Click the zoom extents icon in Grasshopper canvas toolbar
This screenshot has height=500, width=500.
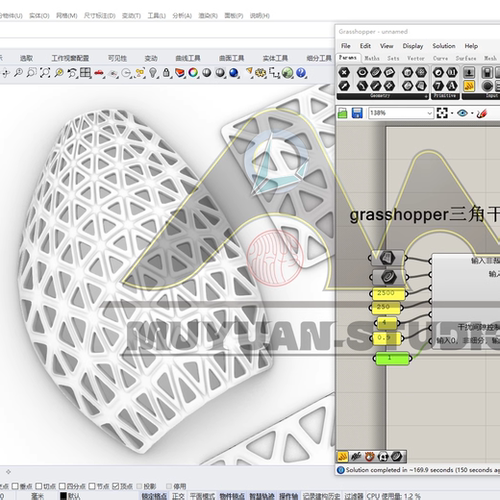tap(442, 113)
